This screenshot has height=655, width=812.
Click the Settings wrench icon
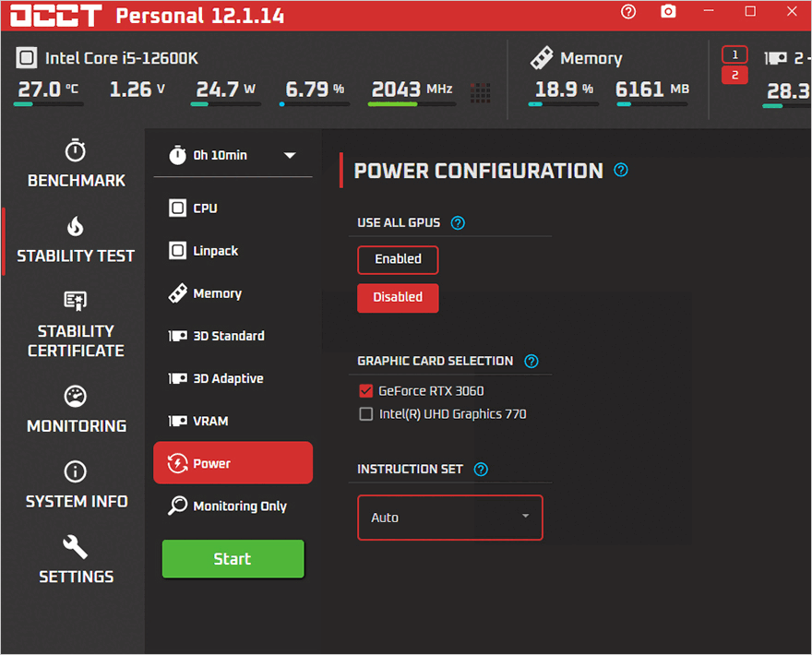tap(76, 547)
